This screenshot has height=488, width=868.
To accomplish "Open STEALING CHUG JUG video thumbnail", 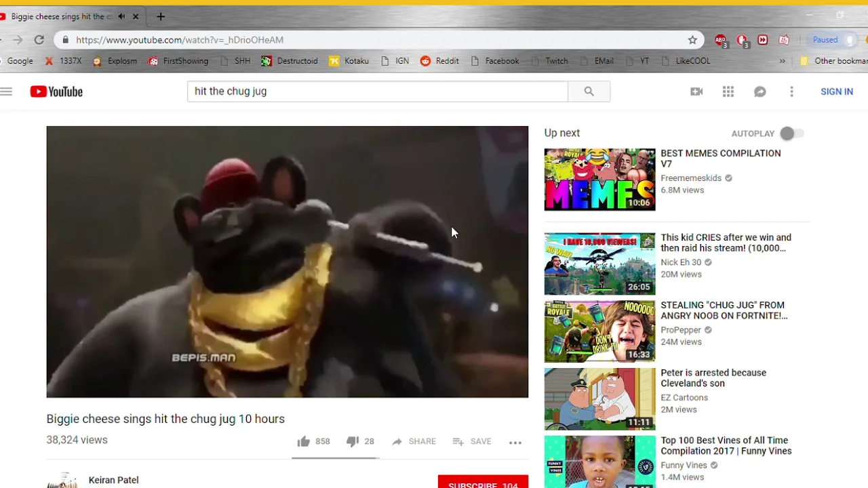I will point(599,331).
